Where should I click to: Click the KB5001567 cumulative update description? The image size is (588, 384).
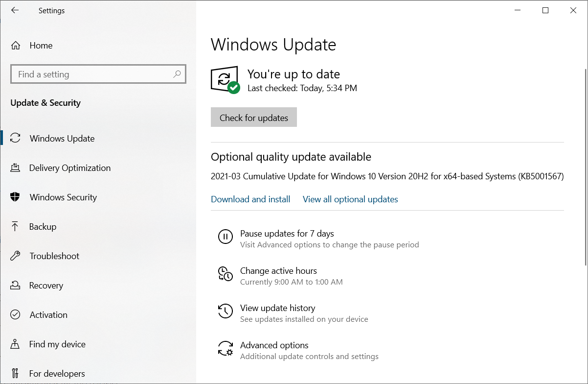[387, 176]
